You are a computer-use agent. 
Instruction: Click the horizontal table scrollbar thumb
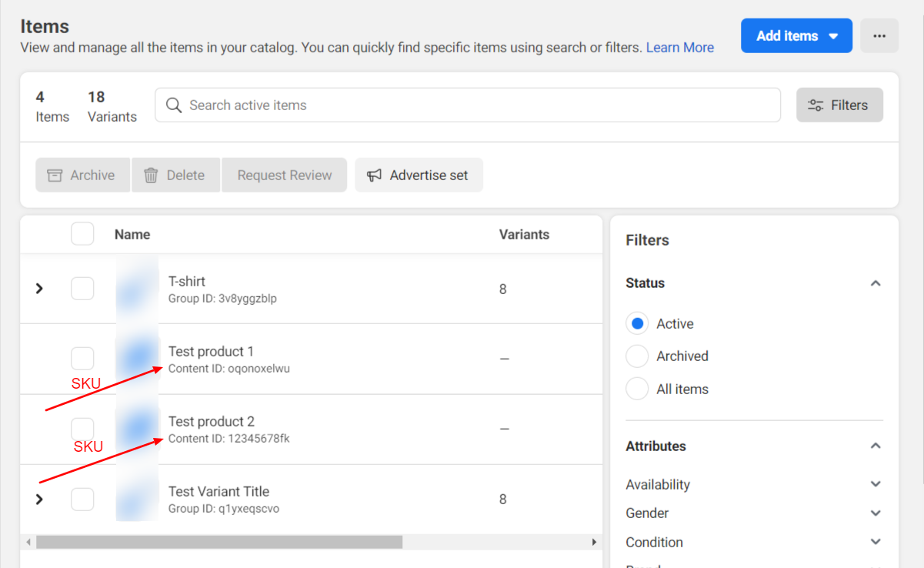click(x=218, y=542)
